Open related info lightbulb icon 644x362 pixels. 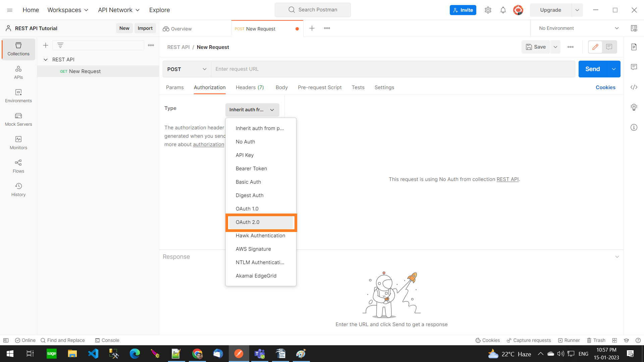pyautogui.click(x=634, y=107)
